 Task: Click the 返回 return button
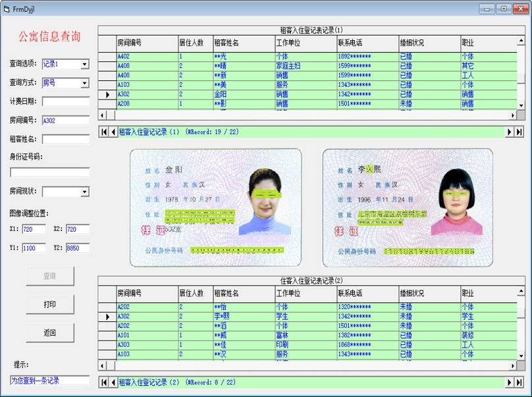click(x=50, y=333)
